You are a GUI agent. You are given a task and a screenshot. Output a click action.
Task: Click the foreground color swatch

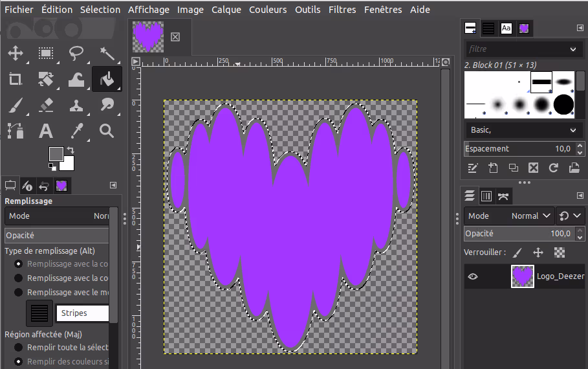[x=56, y=154]
